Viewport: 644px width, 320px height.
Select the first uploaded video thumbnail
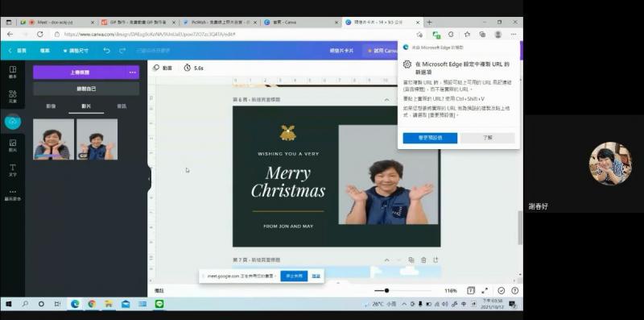click(x=54, y=139)
